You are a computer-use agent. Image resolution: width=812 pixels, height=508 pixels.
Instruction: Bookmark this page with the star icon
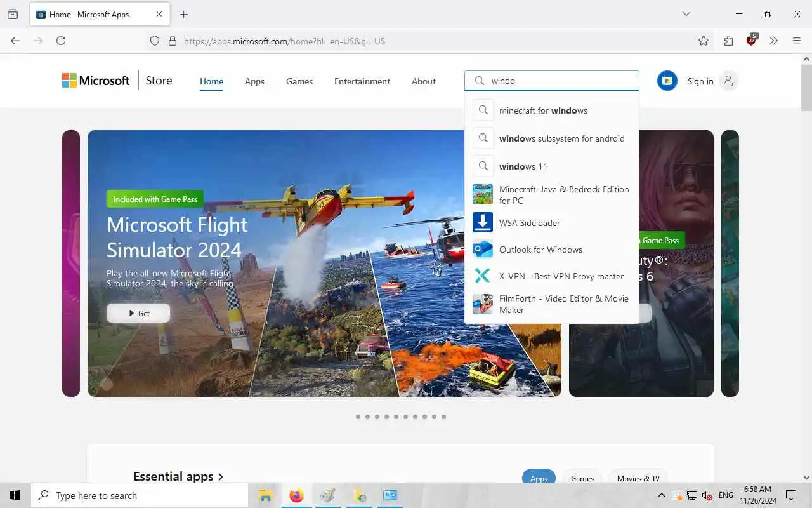(x=704, y=41)
